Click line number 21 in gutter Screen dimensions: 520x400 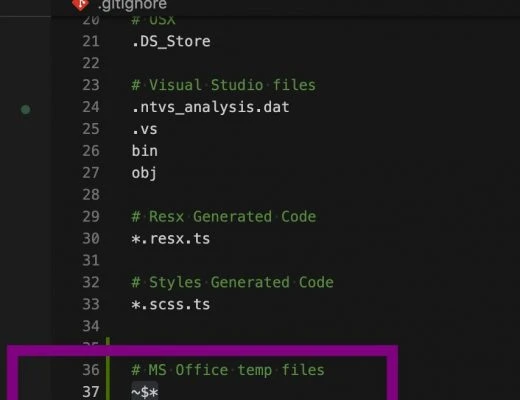(91, 41)
